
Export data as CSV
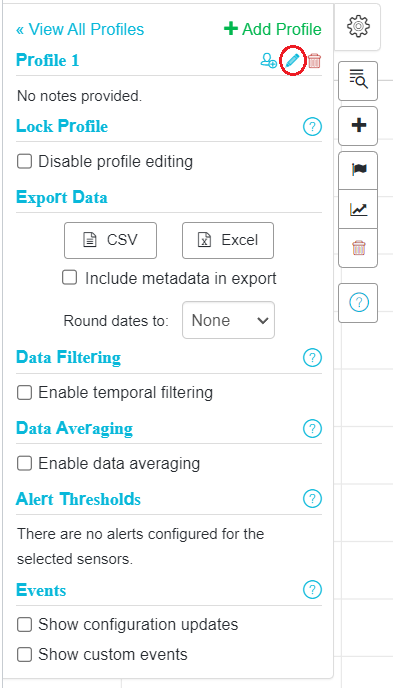[x=111, y=240]
